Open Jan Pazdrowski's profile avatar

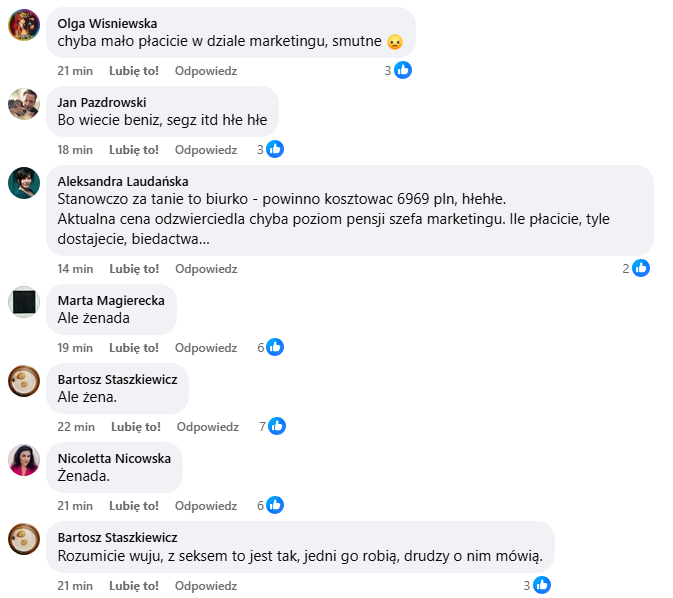(24, 104)
